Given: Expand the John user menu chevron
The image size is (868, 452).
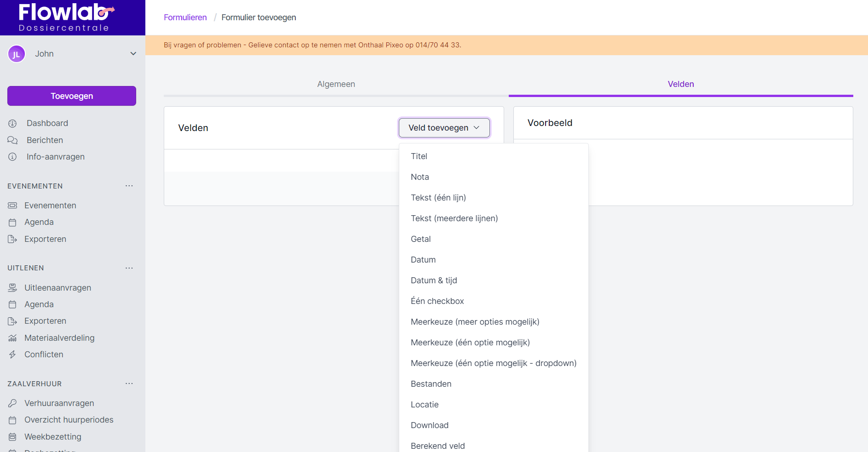Looking at the screenshot, I should coord(133,54).
